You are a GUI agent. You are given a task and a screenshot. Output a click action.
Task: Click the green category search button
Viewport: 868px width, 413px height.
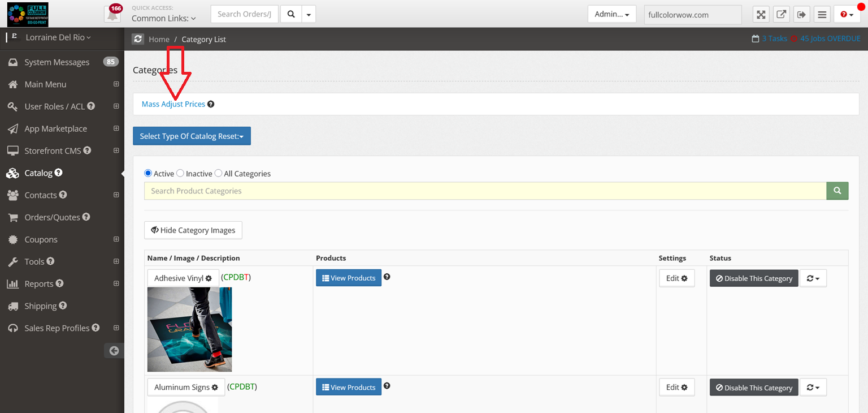click(837, 191)
